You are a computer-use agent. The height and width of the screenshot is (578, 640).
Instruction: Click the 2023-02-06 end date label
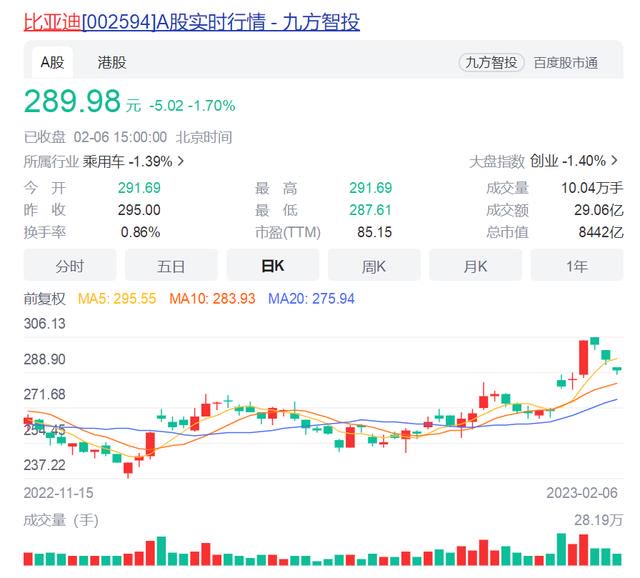[582, 493]
